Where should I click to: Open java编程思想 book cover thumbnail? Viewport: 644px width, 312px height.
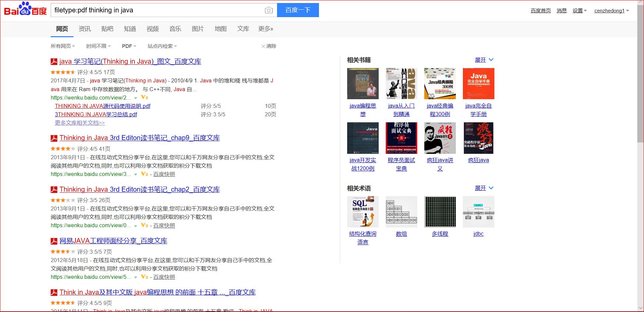(363, 83)
